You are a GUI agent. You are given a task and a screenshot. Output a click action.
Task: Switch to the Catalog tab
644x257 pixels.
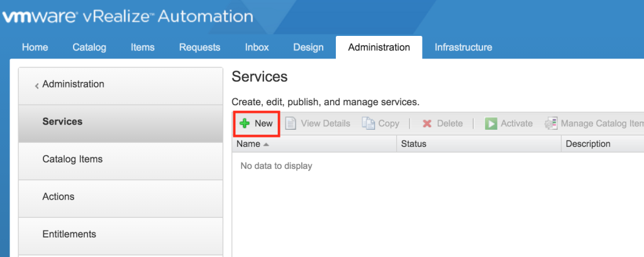(x=89, y=47)
